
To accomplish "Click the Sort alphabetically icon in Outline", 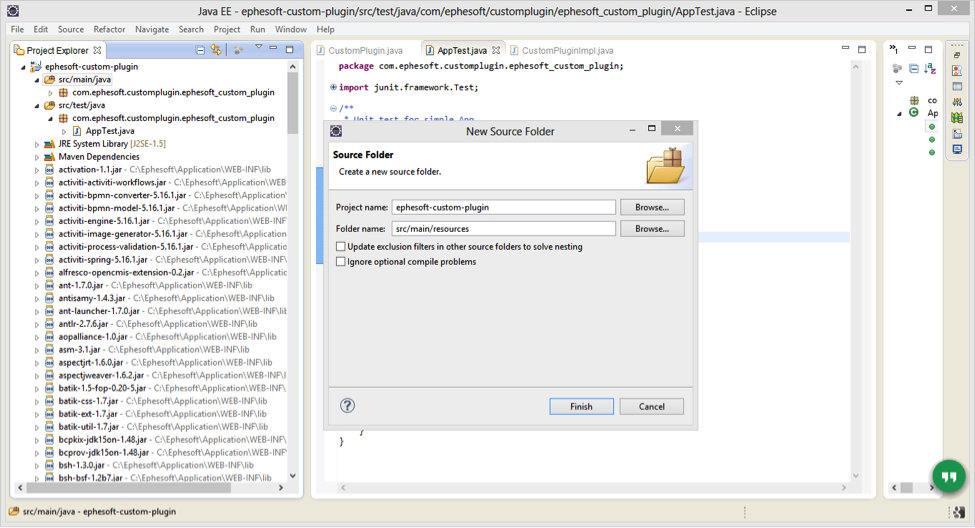I will (x=930, y=68).
